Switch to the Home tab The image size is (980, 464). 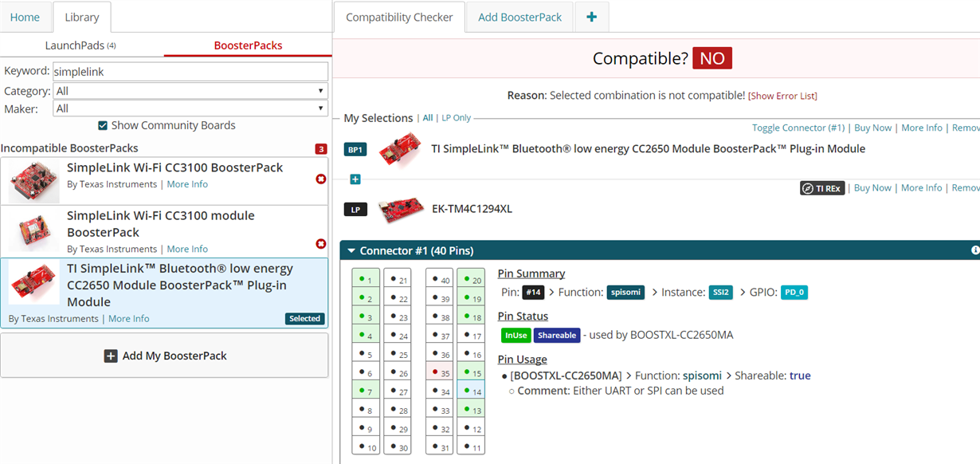coord(25,17)
